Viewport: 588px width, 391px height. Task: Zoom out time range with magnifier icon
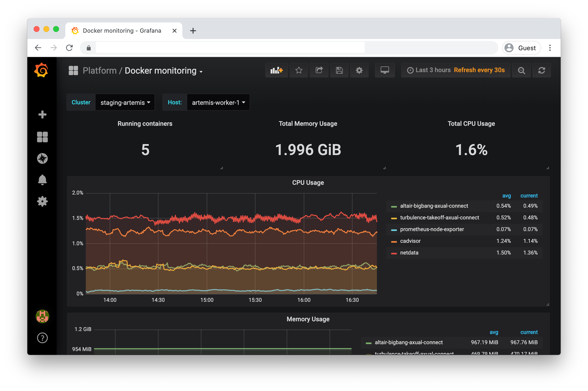click(x=521, y=70)
